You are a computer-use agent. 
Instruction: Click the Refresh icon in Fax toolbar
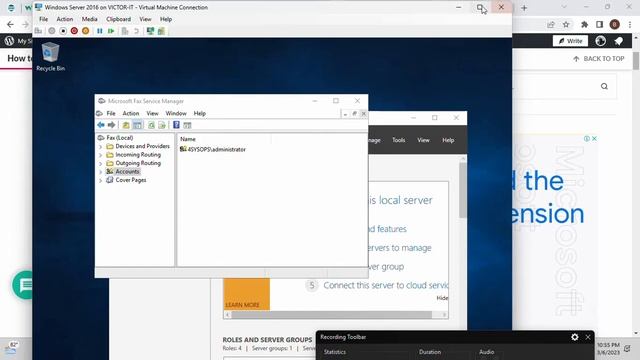[x=151, y=125]
